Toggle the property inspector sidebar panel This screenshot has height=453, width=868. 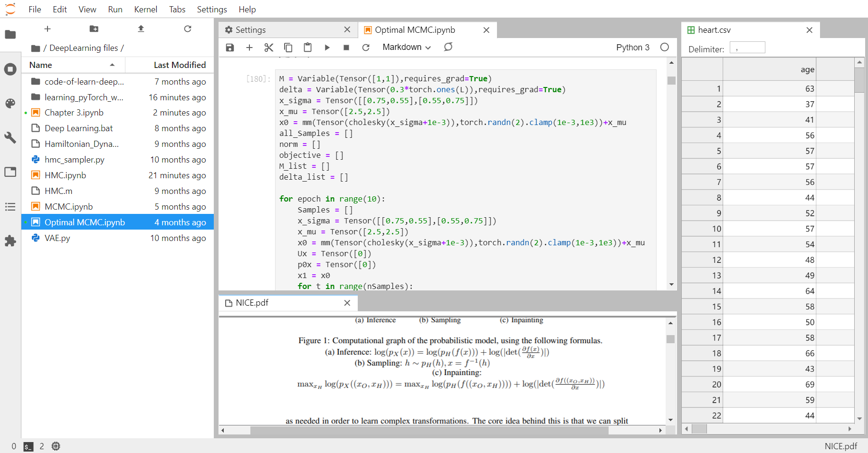pos(10,137)
